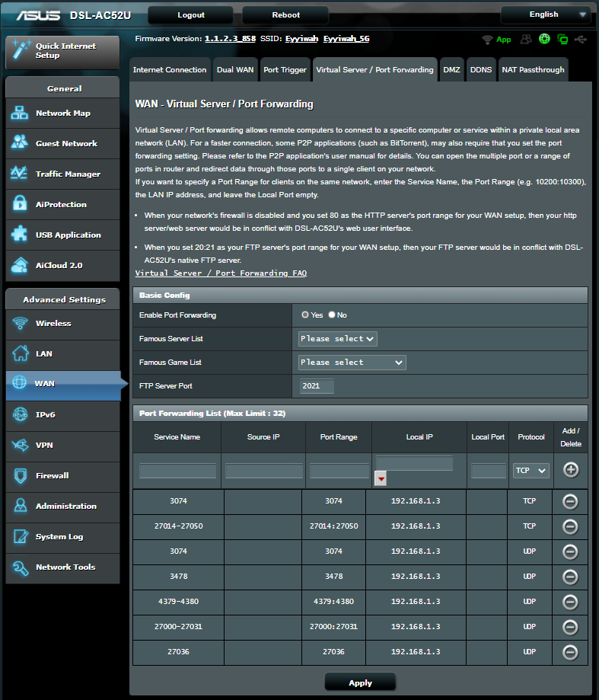Open the TCP protocol dropdown

(530, 471)
